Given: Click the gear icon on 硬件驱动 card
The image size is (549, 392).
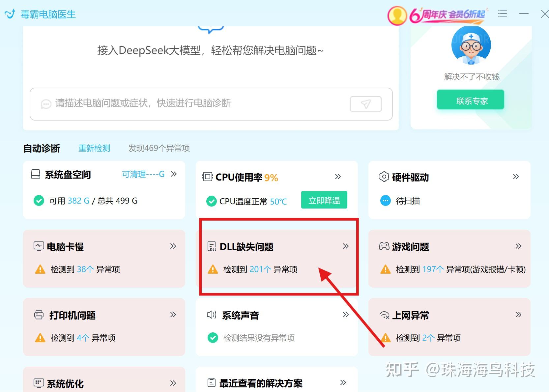Looking at the screenshot, I should pos(384,177).
